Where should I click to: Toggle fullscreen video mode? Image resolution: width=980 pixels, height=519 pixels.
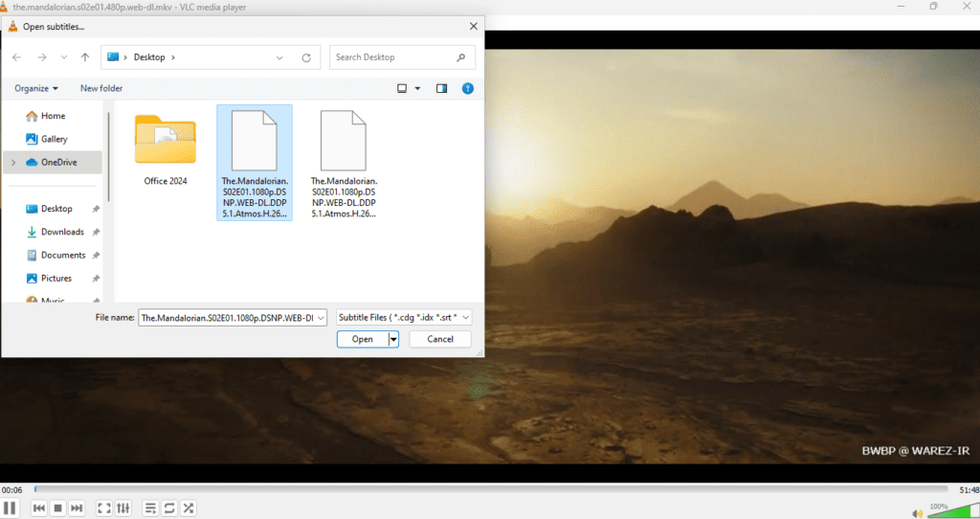point(104,508)
